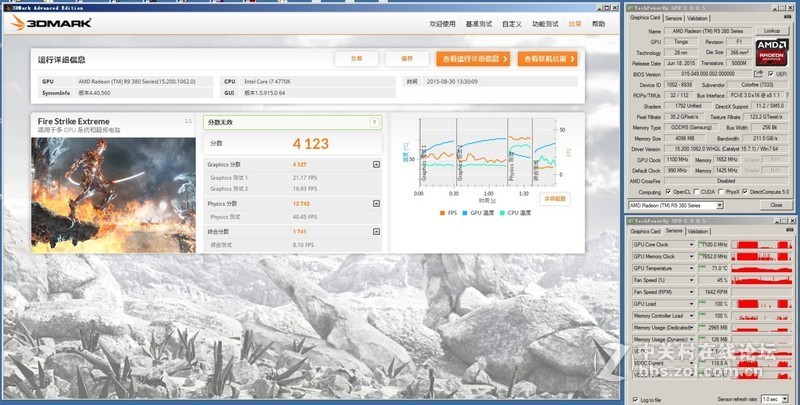Click the BIOS export share icon
This screenshot has width=800, height=405.
tap(758, 74)
